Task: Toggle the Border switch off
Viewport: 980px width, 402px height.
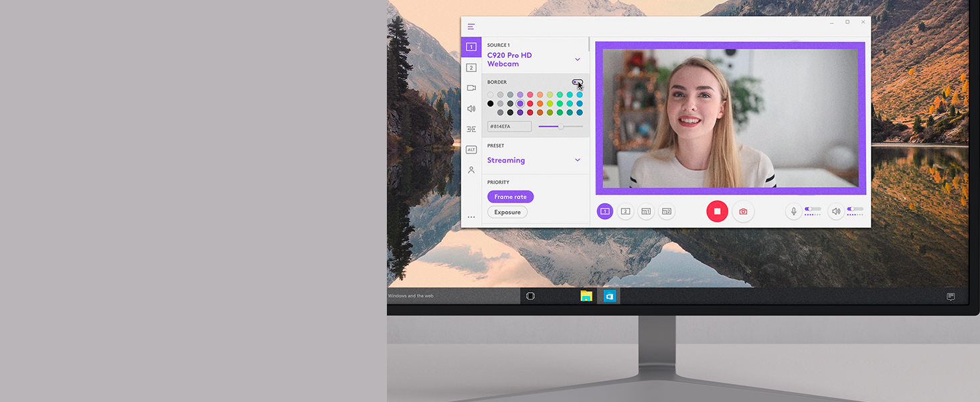Action: pos(577,82)
